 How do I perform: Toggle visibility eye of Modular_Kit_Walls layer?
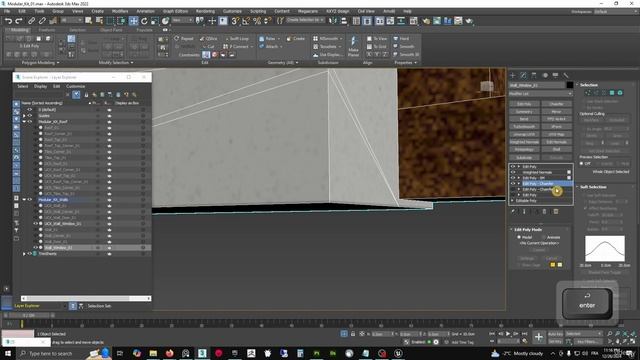coord(29,200)
